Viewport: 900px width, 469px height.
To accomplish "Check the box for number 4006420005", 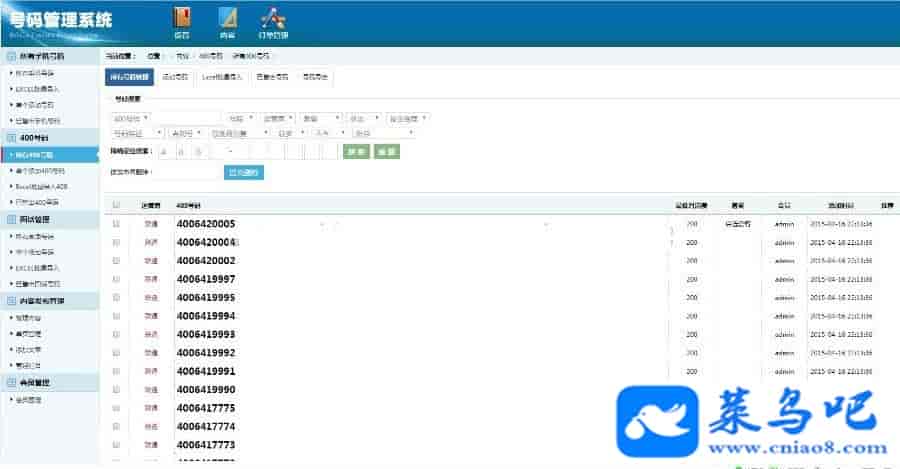I will [117, 224].
